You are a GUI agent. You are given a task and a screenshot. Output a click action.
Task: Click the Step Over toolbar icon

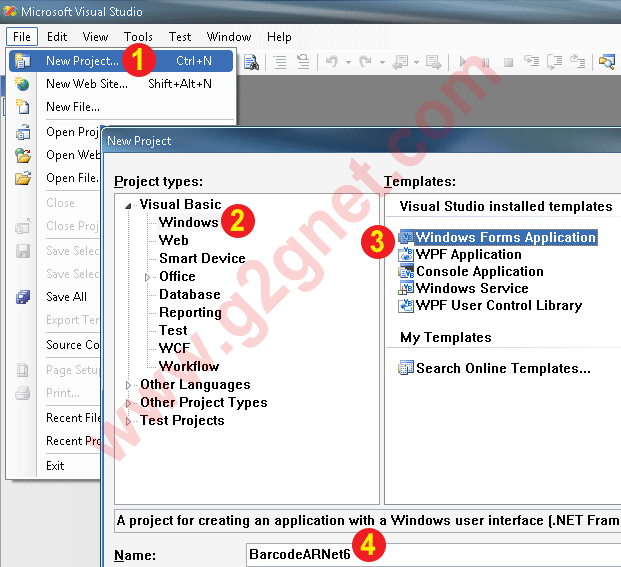554,62
